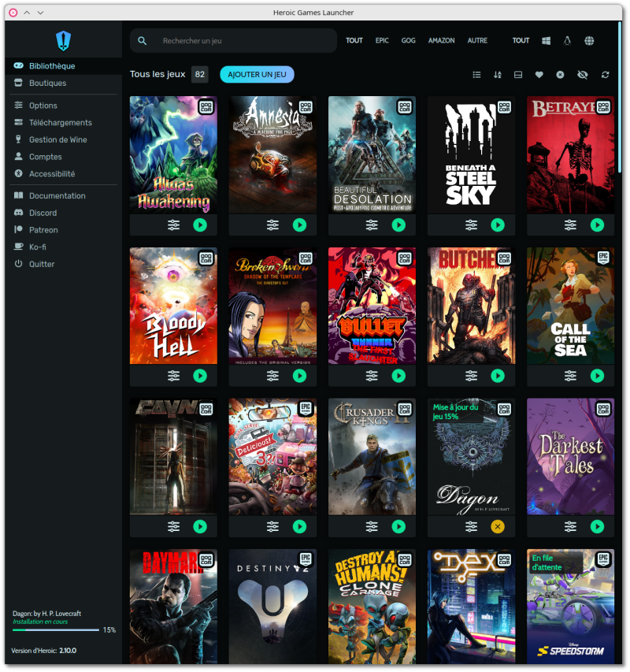630x672 pixels.
Task: Filter library by EPIC store
Action: pyautogui.click(x=382, y=41)
